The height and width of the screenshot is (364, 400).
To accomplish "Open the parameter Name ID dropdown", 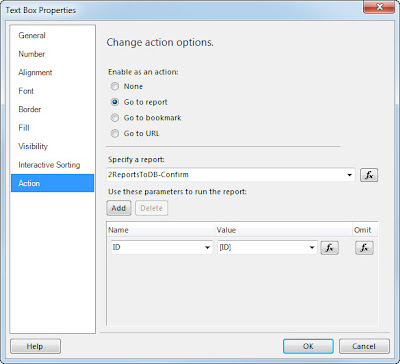I will (207, 248).
